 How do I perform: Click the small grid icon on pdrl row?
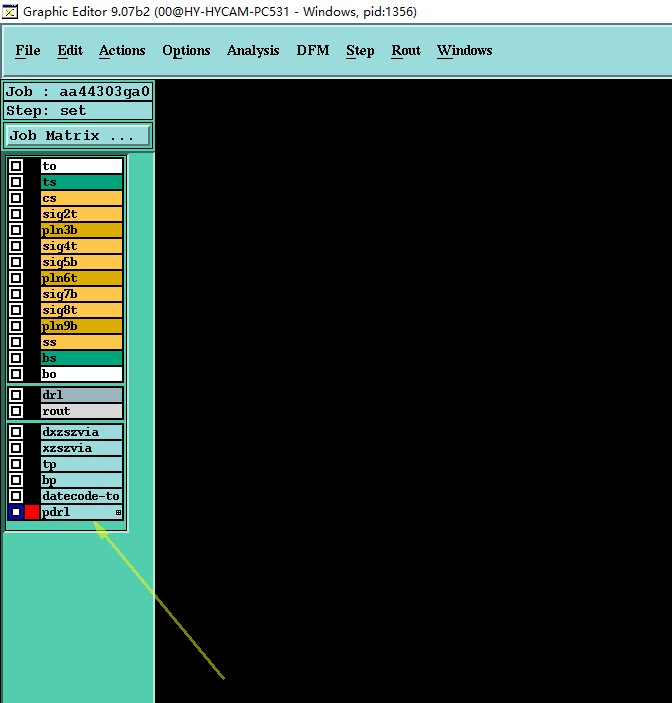118,512
